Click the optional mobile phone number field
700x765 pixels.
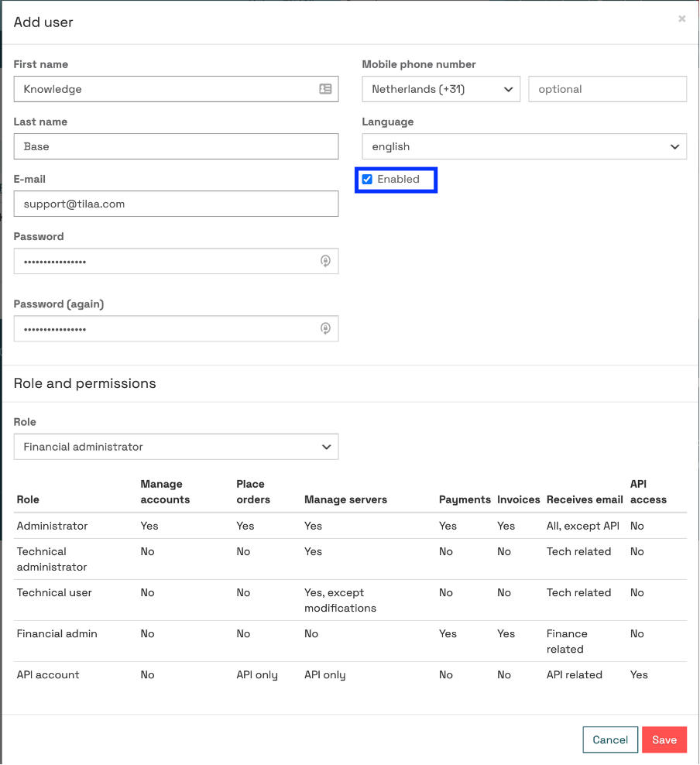(x=607, y=89)
